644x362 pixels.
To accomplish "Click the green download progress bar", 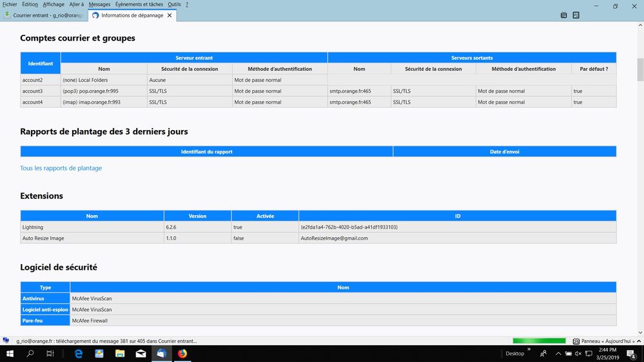I will 539,341.
